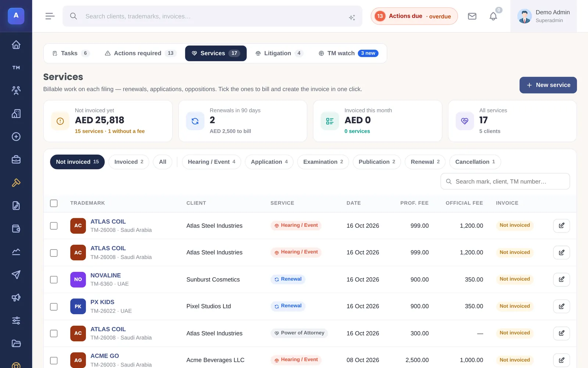Tick the checkbox for NOVALINE row
588x368 pixels.
[54, 280]
